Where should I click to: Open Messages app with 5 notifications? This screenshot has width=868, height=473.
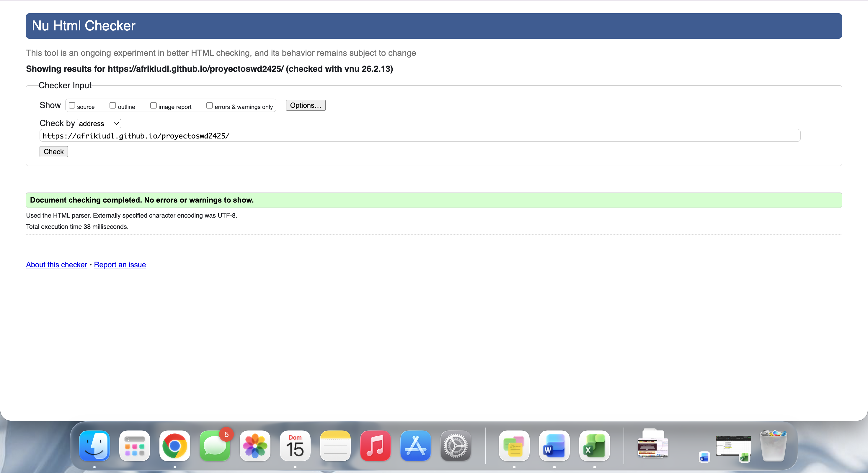(x=215, y=446)
